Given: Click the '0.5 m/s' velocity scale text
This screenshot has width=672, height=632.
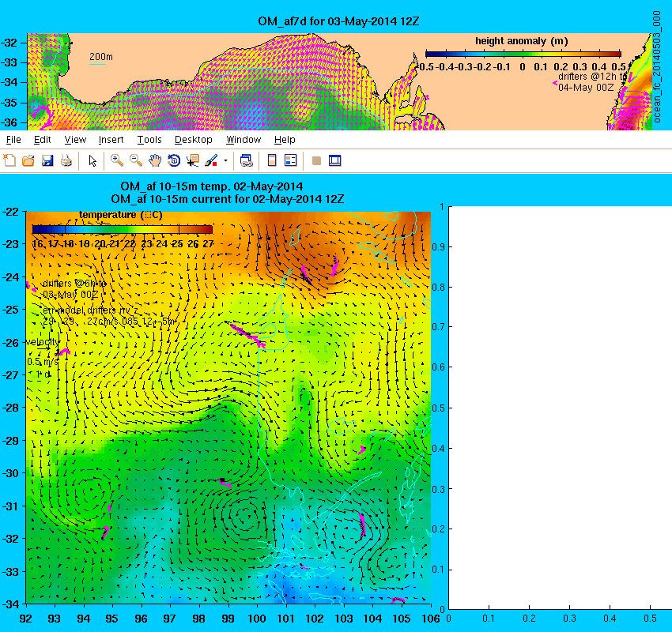Looking at the screenshot, I should click(43, 362).
